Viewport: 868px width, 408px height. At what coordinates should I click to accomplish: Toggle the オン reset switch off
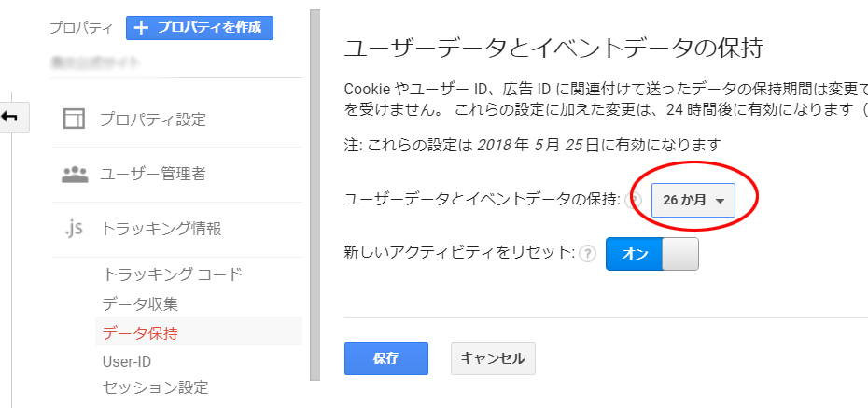652,254
